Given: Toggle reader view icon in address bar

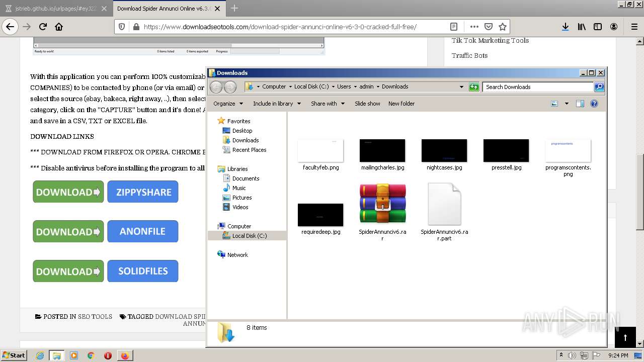Looking at the screenshot, I should click(454, 27).
